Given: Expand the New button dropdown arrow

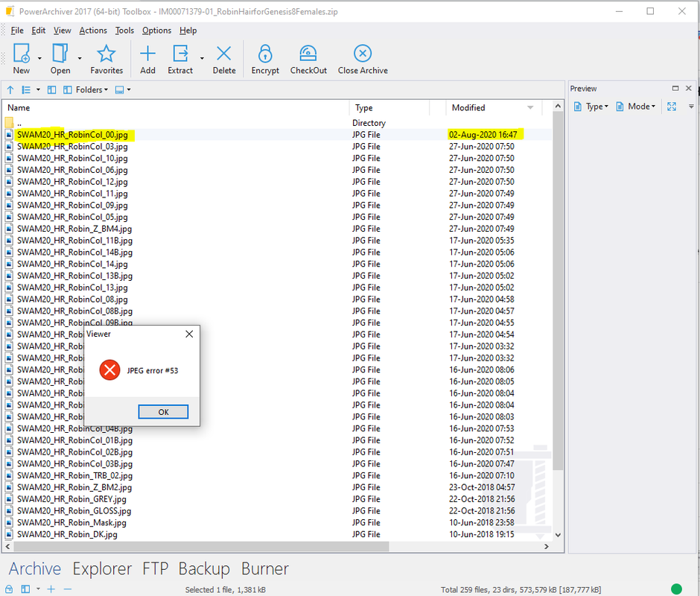Looking at the screenshot, I should coord(39,59).
